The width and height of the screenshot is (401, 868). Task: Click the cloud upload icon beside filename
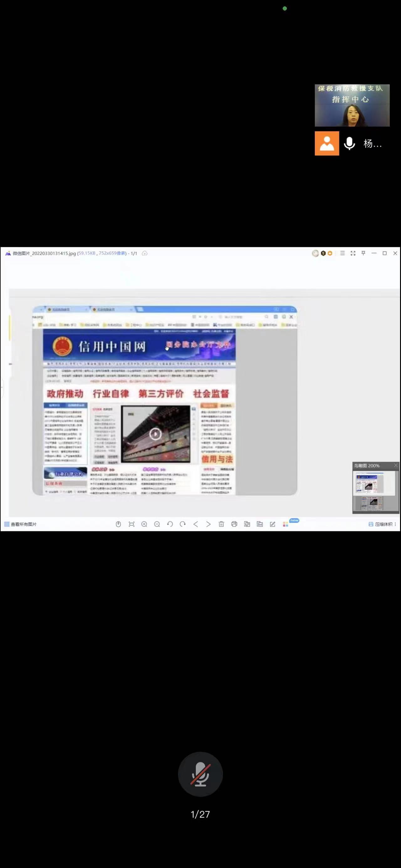tap(144, 253)
